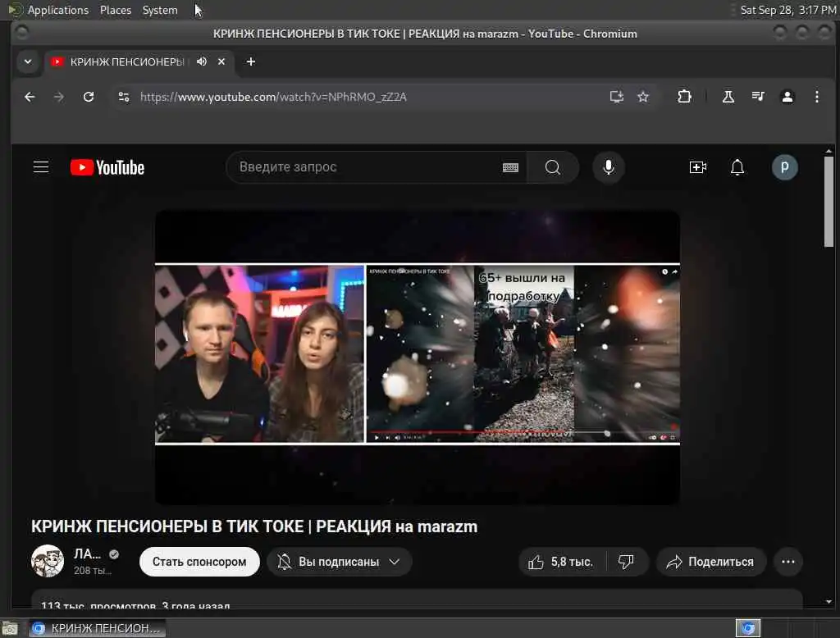Open the window menu button in title bar
Viewport: 840px width, 638px height.
21,34
